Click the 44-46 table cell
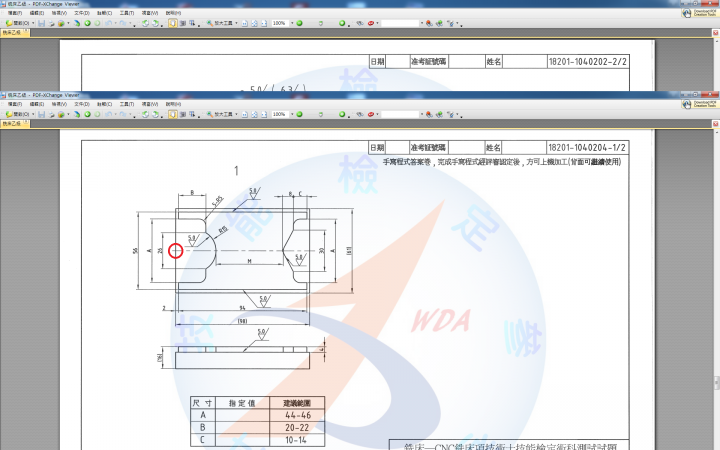 coord(298,415)
